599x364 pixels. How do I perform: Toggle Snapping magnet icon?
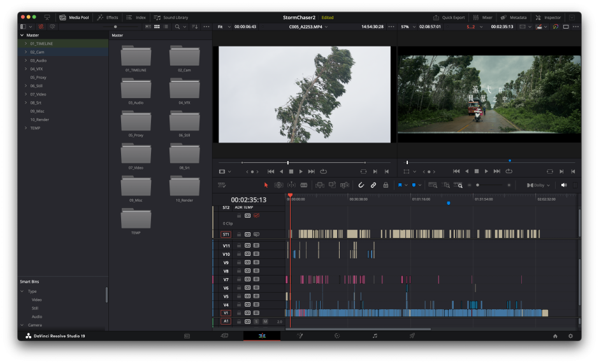coord(361,185)
